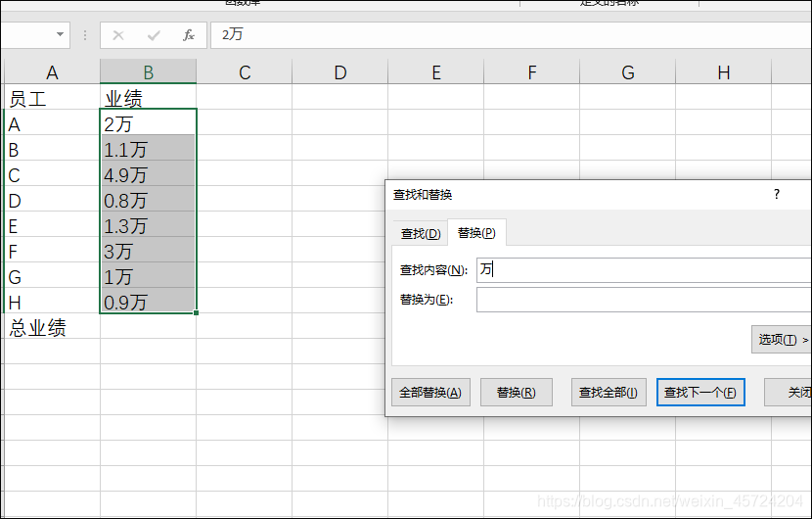Select the cell containing 1万
812x519 pixels.
[x=148, y=275]
